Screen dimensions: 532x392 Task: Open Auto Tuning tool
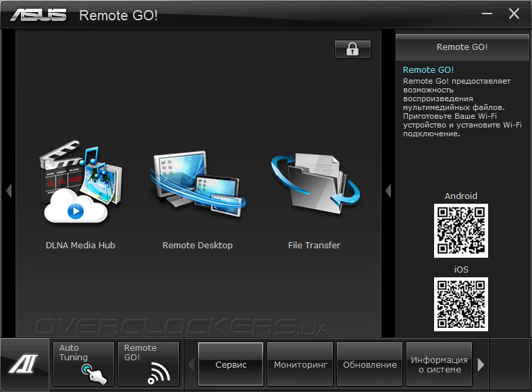pos(84,364)
